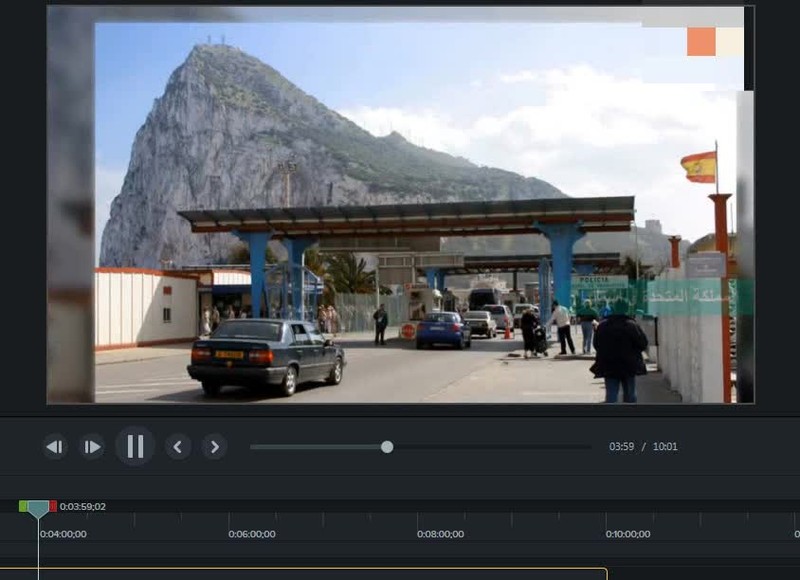The width and height of the screenshot is (800, 580).
Task: Select the green Arabic caption overlay on canvas
Action: pyautogui.click(x=690, y=297)
